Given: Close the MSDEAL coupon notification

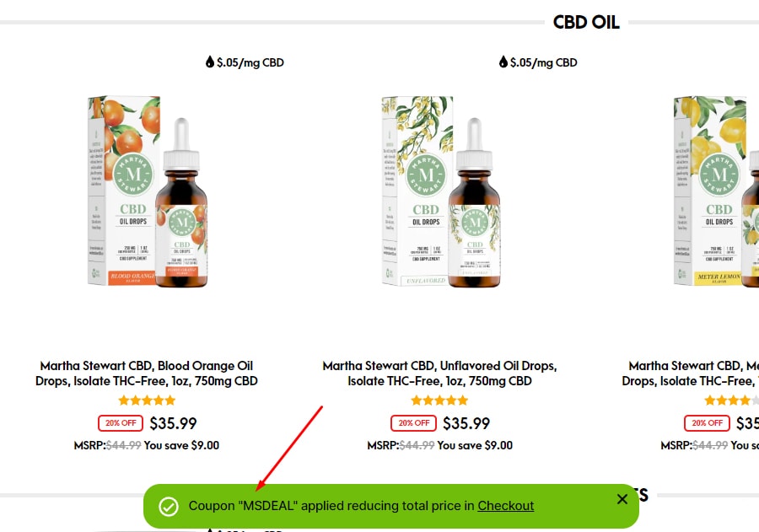Looking at the screenshot, I should coord(622,499).
